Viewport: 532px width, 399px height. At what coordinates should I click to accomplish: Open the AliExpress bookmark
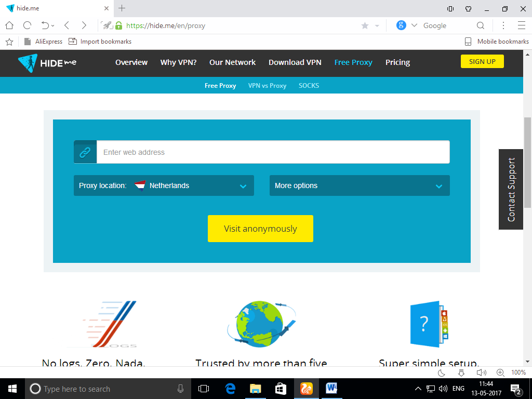43,42
